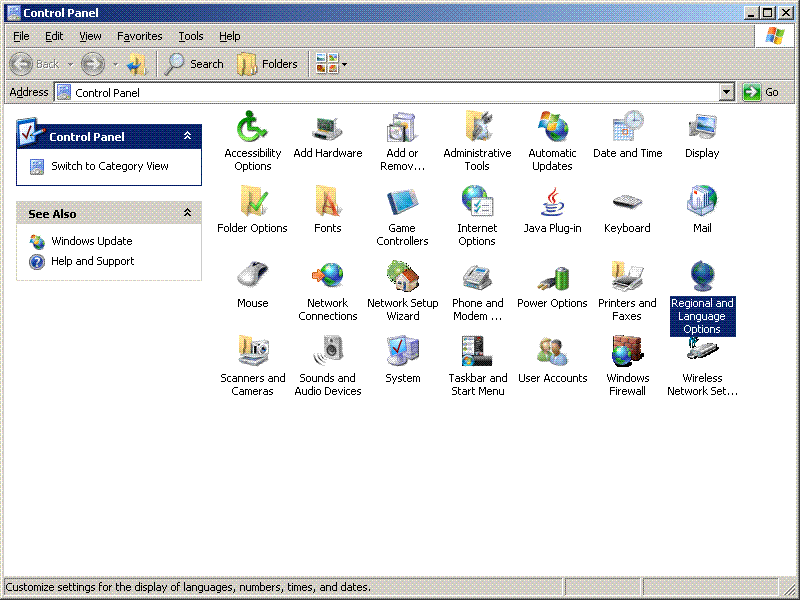Select Sounds and Audio Devices icon

[328, 352]
